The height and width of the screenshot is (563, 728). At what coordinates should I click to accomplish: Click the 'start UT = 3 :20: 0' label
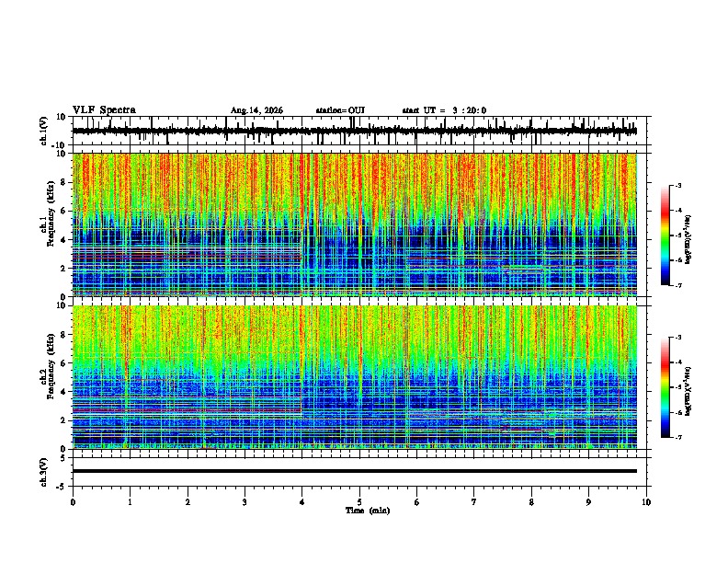click(x=444, y=110)
